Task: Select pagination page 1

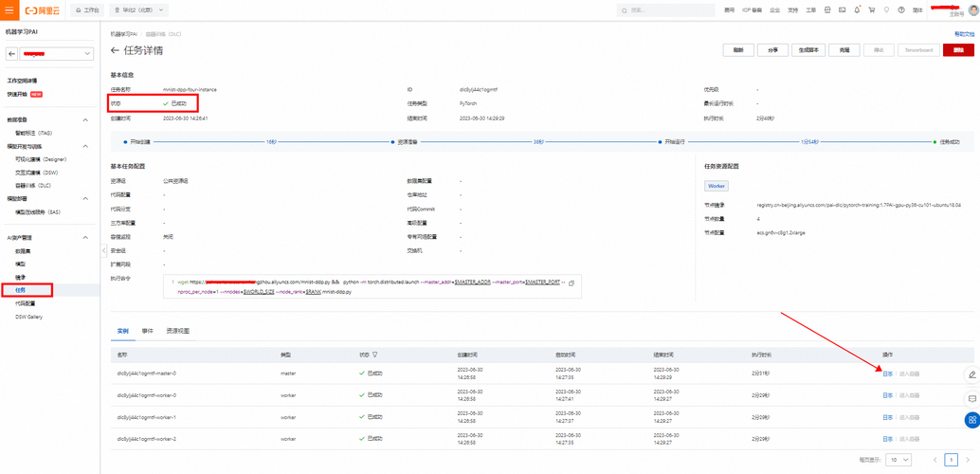Action: 951,460
